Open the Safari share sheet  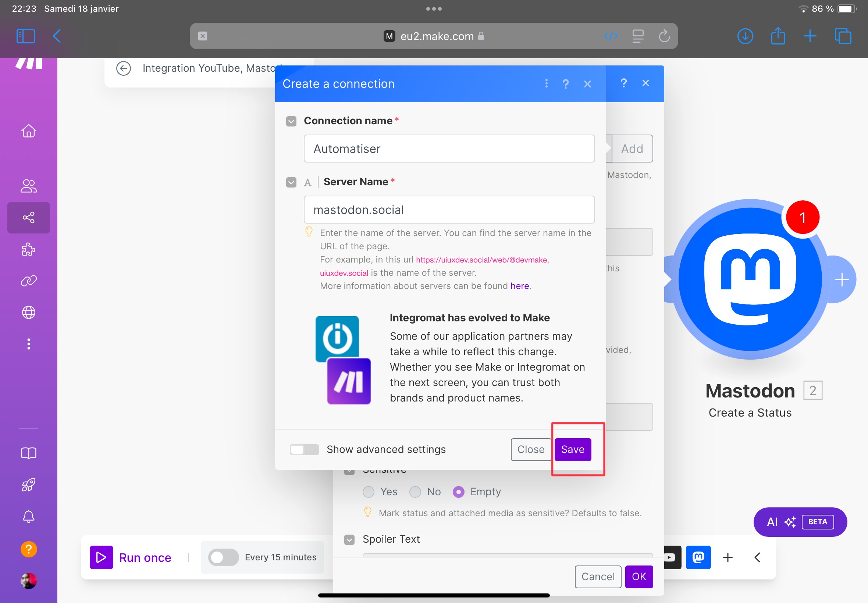[778, 36]
